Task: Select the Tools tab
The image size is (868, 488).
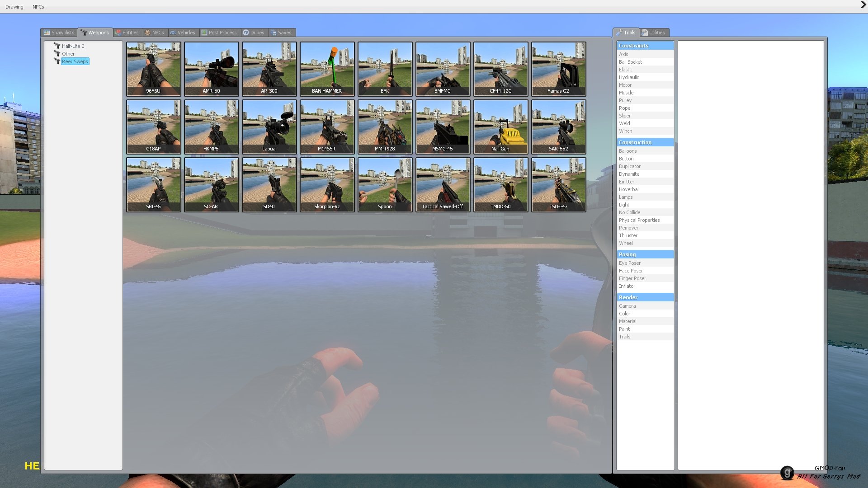Action: [626, 33]
